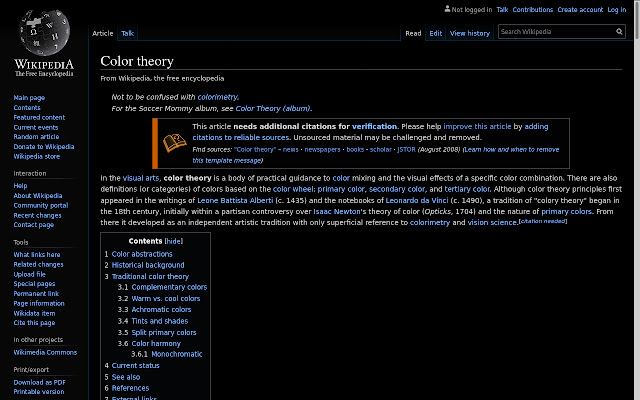Open Leone Battista Alberti link
Viewport: 640px width, 400px height.
pos(235,200)
